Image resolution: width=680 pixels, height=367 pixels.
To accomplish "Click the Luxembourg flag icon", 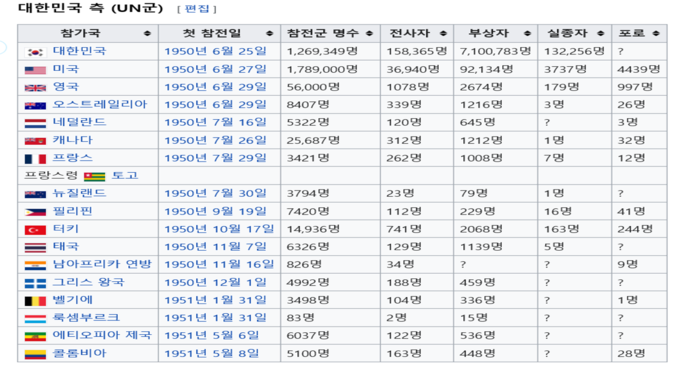I will tap(35, 319).
